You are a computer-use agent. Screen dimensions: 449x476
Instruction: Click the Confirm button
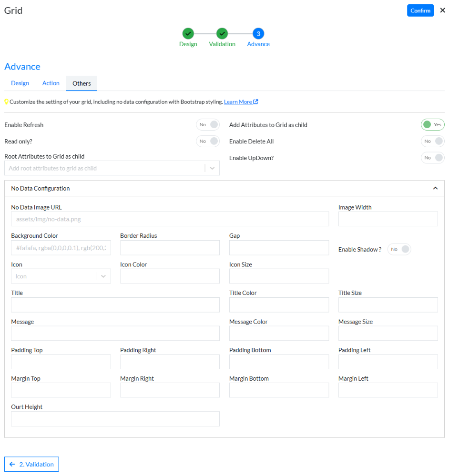[x=420, y=10]
